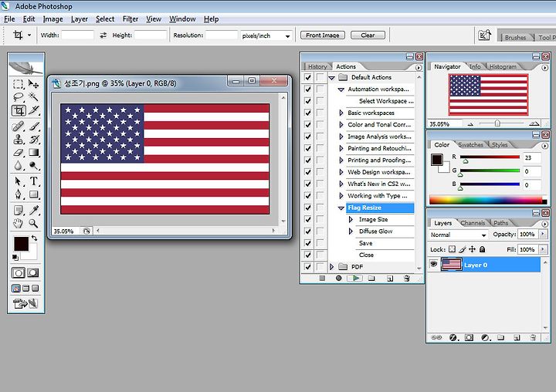Switch foreground and background colors
This screenshot has height=392, width=556.
tap(35, 238)
